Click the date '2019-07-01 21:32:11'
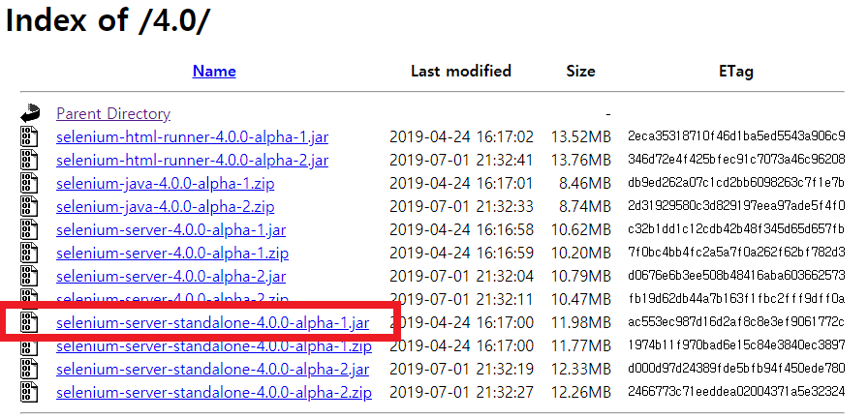This screenshot has height=419, width=868. pos(461,300)
